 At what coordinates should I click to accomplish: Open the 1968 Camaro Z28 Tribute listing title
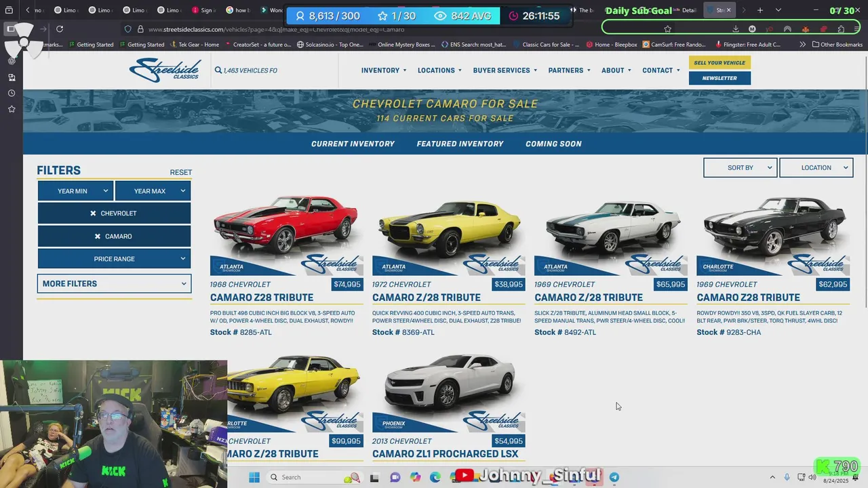pyautogui.click(x=262, y=298)
